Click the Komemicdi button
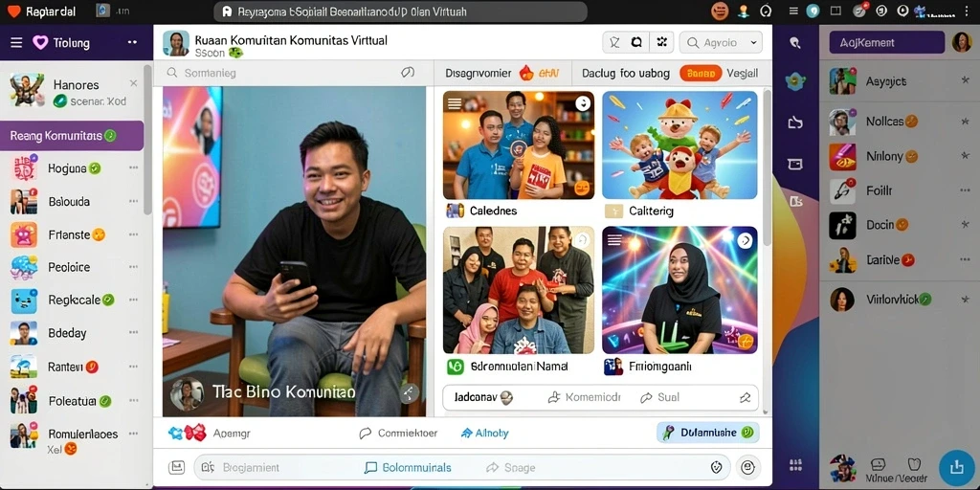The image size is (980, 490). (x=584, y=397)
